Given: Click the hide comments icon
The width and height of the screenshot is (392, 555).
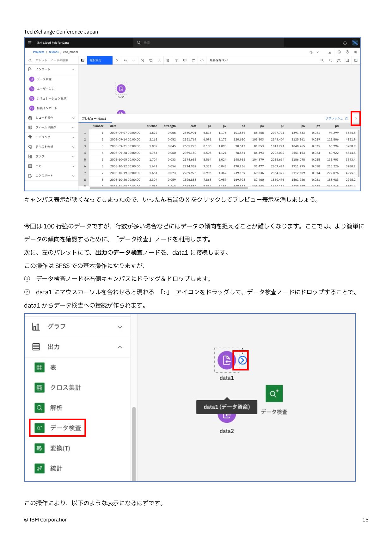Looking at the screenshot, I should (185, 60).
